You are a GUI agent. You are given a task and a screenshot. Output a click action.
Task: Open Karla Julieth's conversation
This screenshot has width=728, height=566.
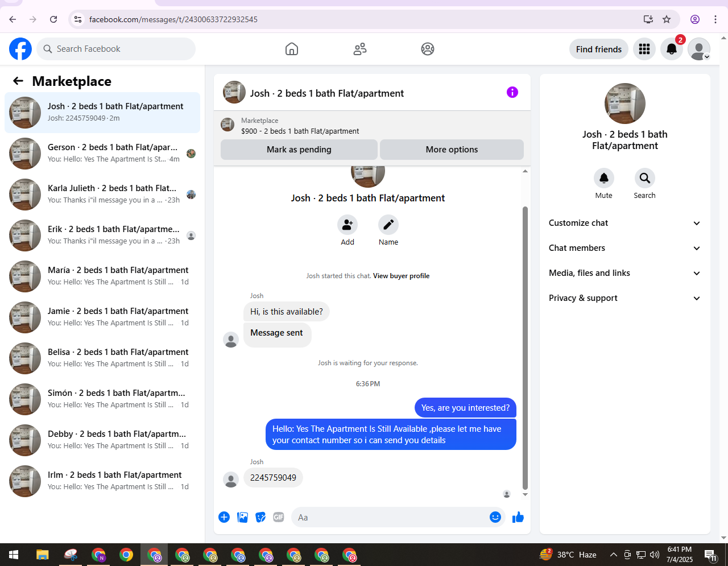pos(102,195)
